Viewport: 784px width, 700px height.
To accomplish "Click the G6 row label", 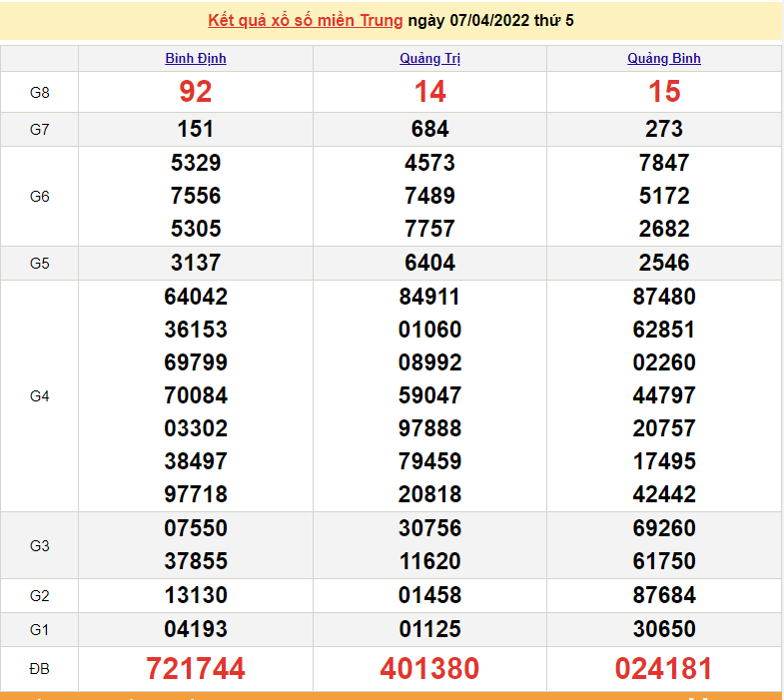I will point(39,197).
